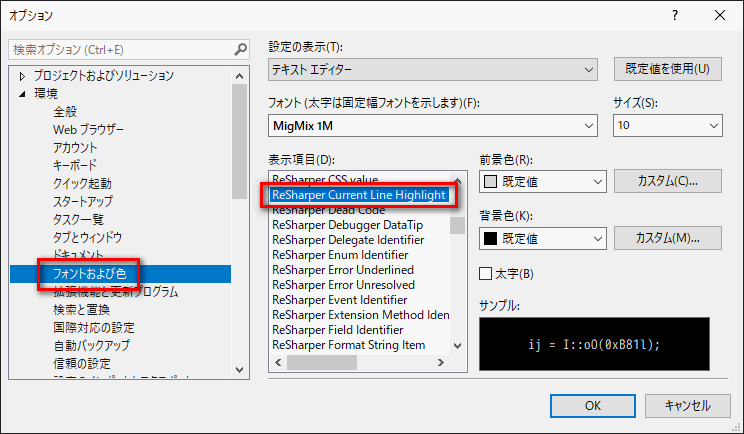The image size is (744, 434).
Task: Select 国際対応の設定 in the tree
Action: [93, 328]
